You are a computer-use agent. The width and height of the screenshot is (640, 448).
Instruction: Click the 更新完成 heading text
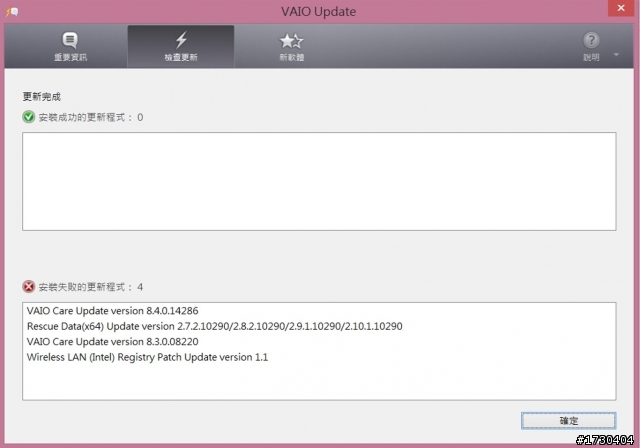tap(42, 97)
